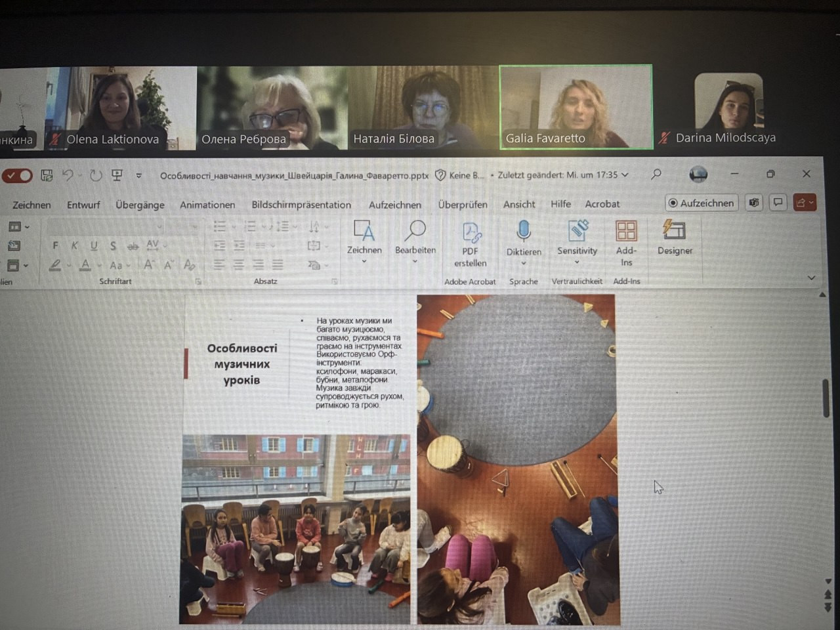The height and width of the screenshot is (630, 840).
Task: Pick the font color button
Action: pyautogui.click(x=85, y=265)
